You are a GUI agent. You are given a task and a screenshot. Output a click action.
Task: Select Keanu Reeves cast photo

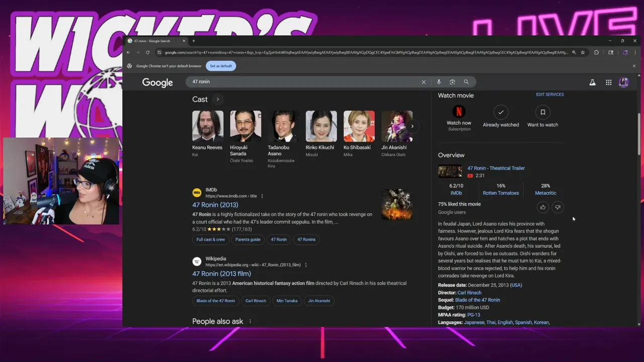[208, 126]
